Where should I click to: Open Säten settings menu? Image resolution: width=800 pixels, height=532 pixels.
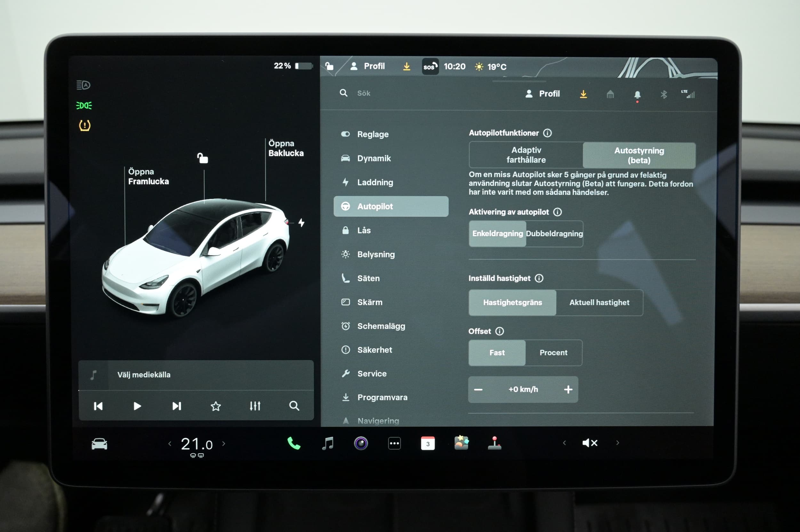(391, 278)
